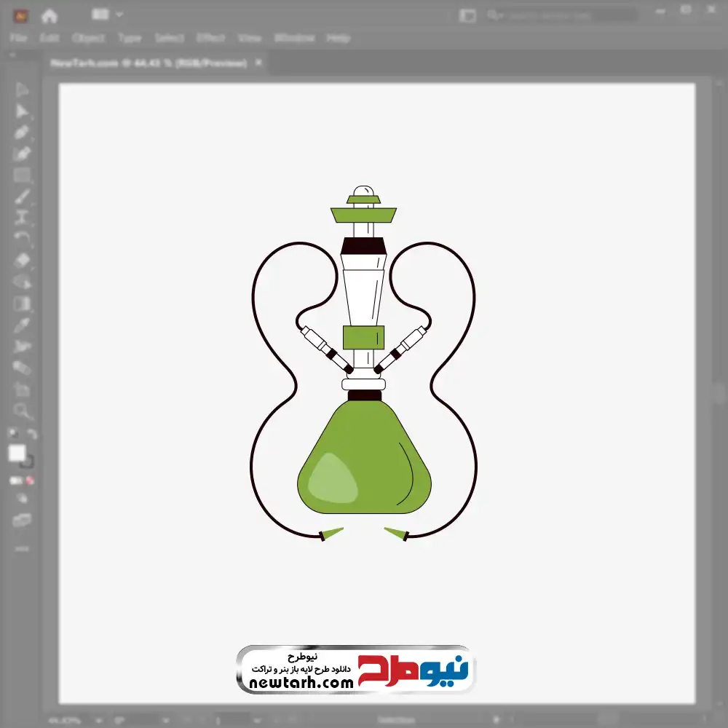Swap fill and stroke colors

click(x=31, y=434)
